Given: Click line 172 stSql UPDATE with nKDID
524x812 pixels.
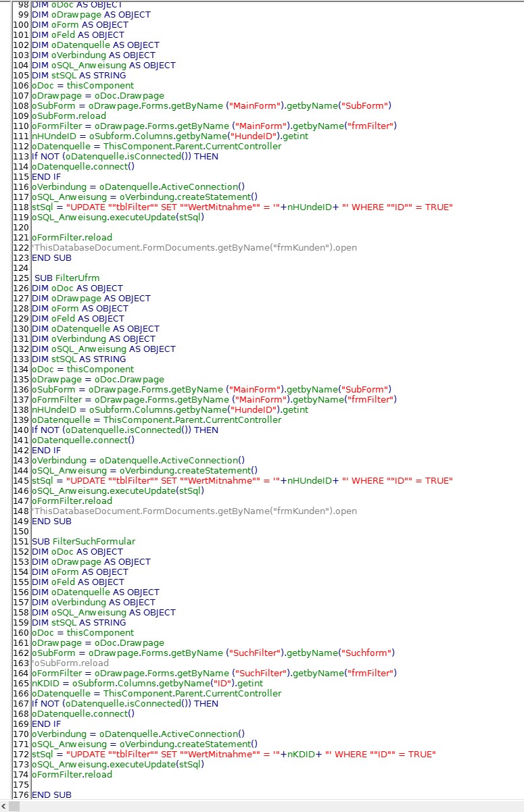Looking at the screenshot, I should pyautogui.click(x=234, y=755).
